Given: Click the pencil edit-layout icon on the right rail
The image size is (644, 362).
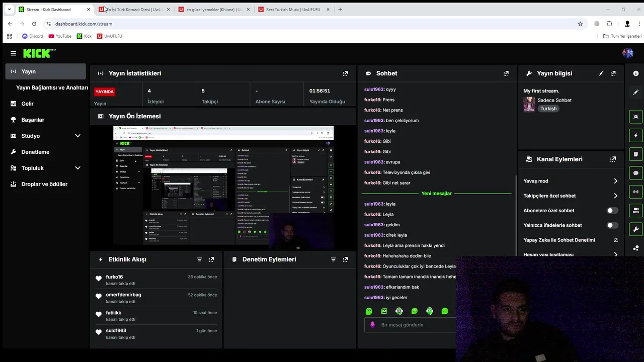Looking at the screenshot, I should pyautogui.click(x=636, y=93).
